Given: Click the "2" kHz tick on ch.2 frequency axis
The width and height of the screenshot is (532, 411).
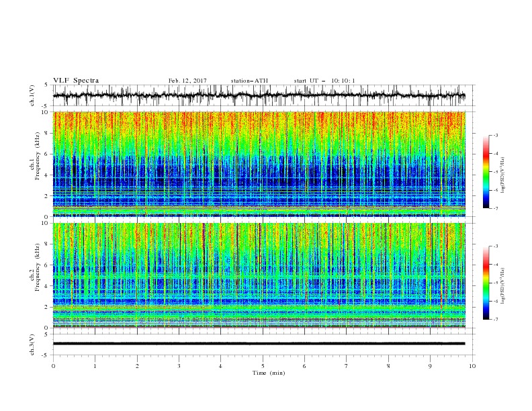Looking at the screenshot, I should (47, 307).
